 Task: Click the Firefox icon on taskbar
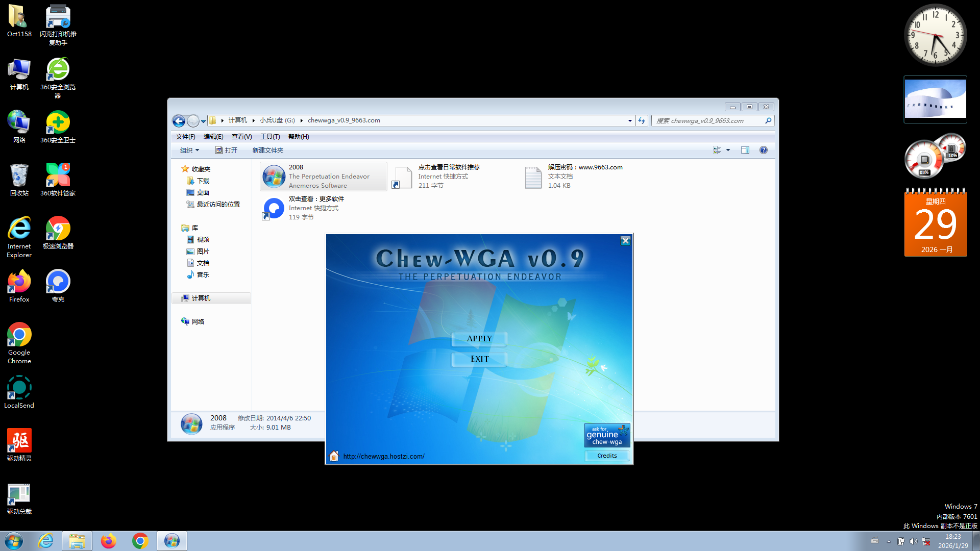[x=108, y=541]
